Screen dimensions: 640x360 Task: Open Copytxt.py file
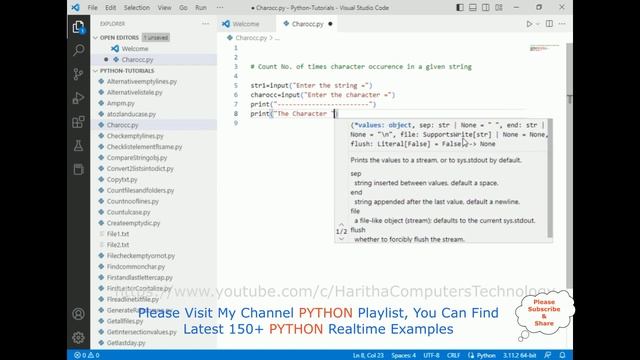coord(122,180)
